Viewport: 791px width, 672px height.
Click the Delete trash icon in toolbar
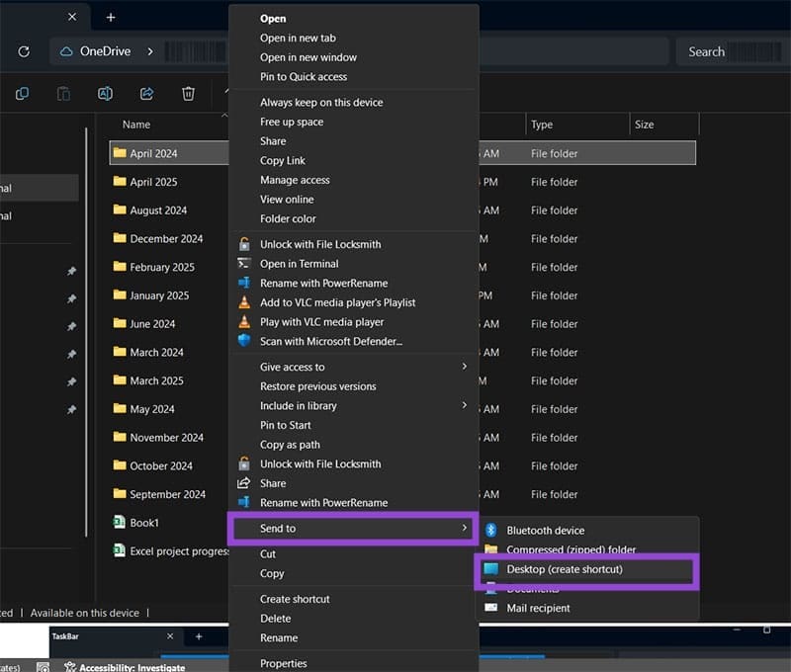click(x=188, y=94)
